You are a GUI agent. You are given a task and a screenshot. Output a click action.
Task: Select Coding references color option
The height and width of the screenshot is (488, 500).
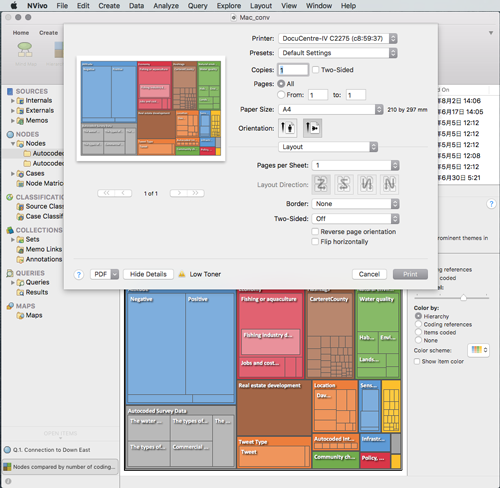tap(418, 324)
